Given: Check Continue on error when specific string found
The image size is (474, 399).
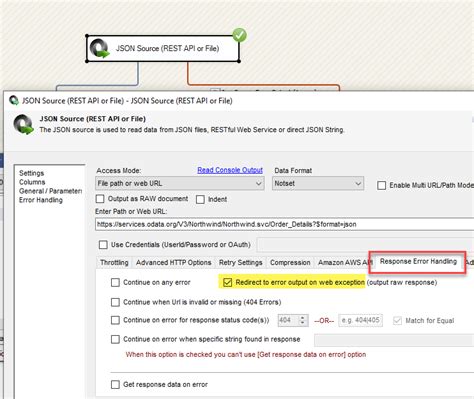Looking at the screenshot, I should 115,339.
